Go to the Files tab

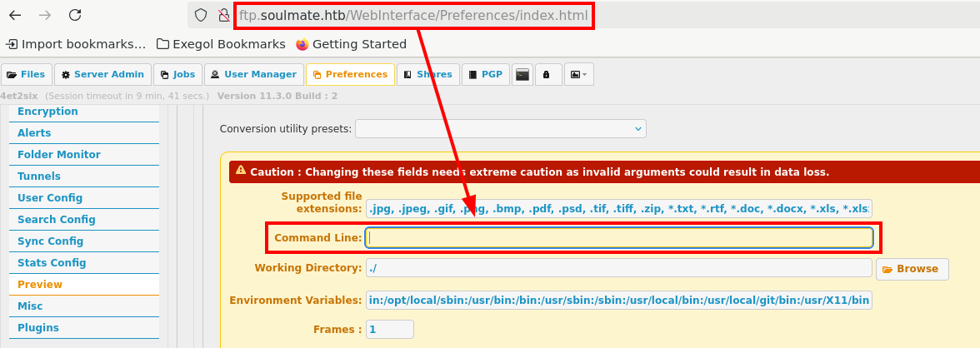pos(26,74)
